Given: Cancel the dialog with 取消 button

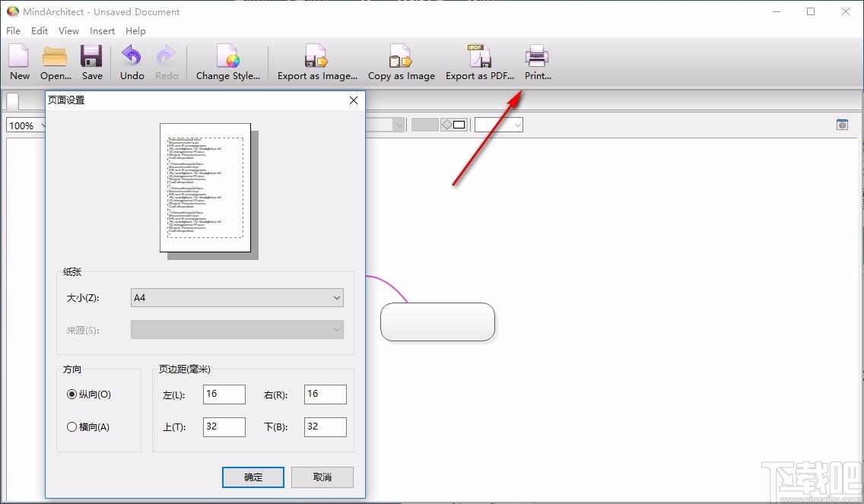Looking at the screenshot, I should [x=322, y=477].
